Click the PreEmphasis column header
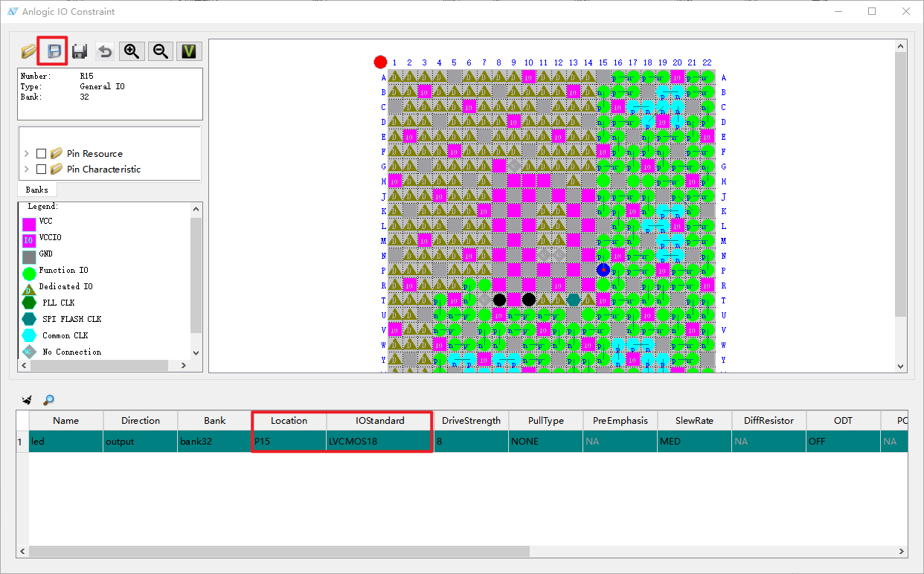924x574 pixels. (620, 420)
